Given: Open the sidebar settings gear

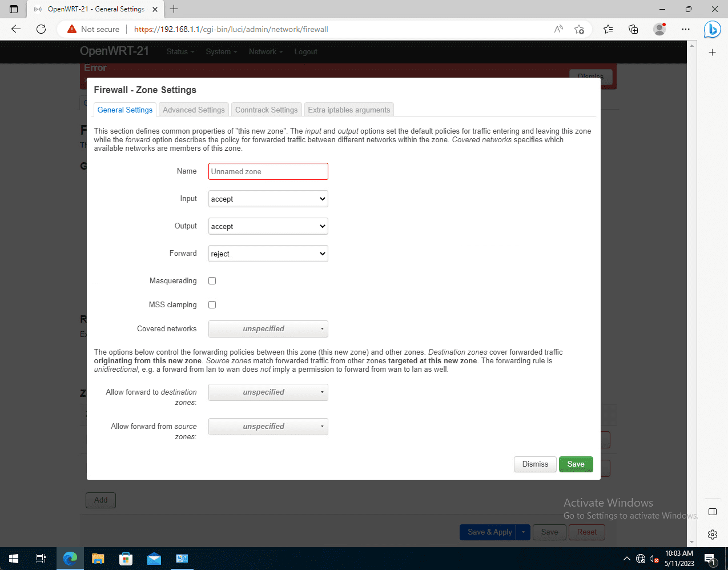Looking at the screenshot, I should pos(713,535).
